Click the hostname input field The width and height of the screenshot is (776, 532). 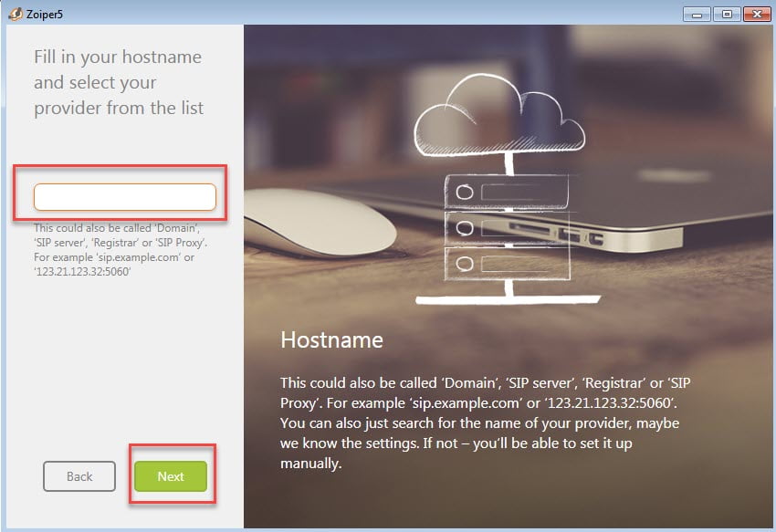[125, 196]
